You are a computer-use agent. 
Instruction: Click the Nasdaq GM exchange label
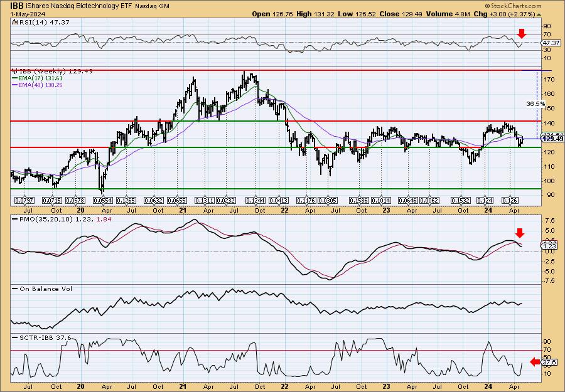coord(153,6)
